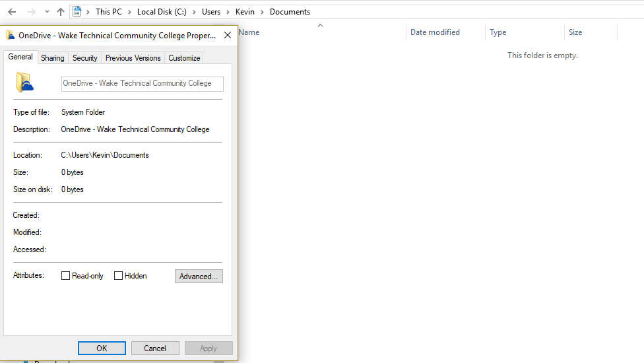The height and width of the screenshot is (363, 644).
Task: Toggle the Read-only attribute checkbox
Action: [66, 275]
